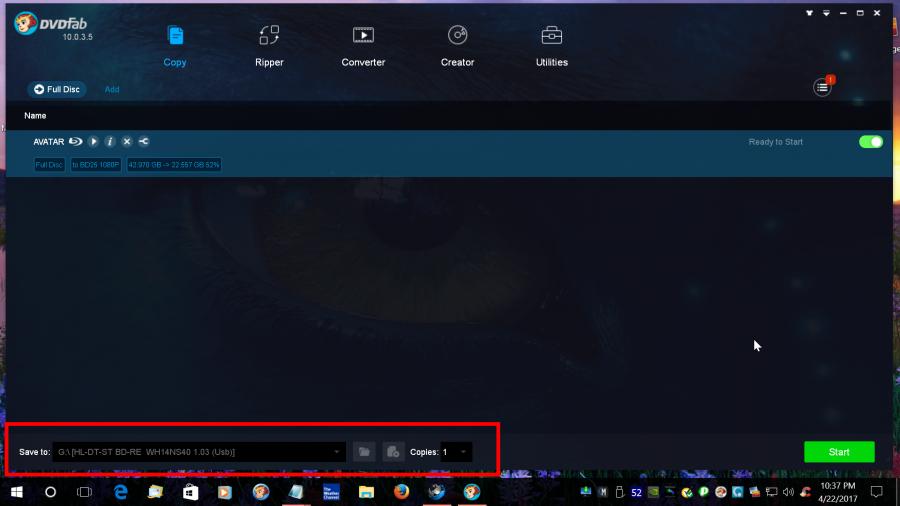Click the Ready to Start status text
Image resolution: width=900 pixels, height=506 pixels.
click(x=775, y=142)
